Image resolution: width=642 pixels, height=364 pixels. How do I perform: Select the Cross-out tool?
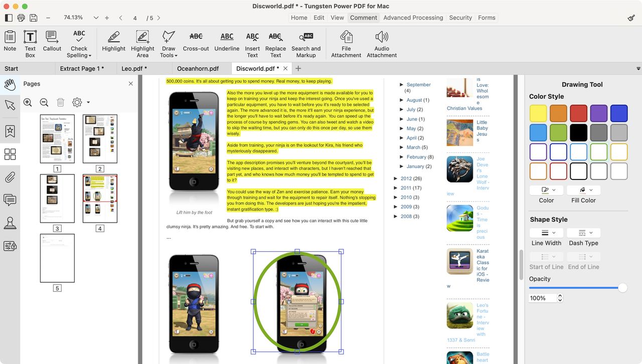(x=196, y=41)
